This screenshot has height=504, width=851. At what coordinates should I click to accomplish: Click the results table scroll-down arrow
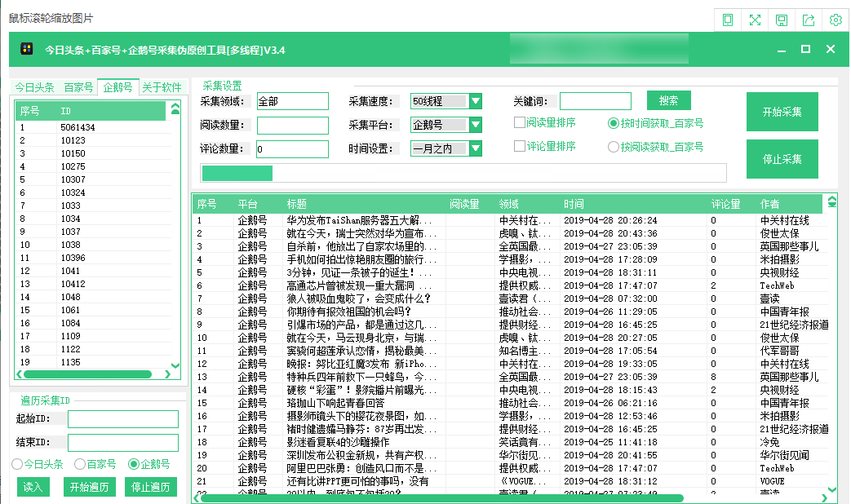pos(832,489)
